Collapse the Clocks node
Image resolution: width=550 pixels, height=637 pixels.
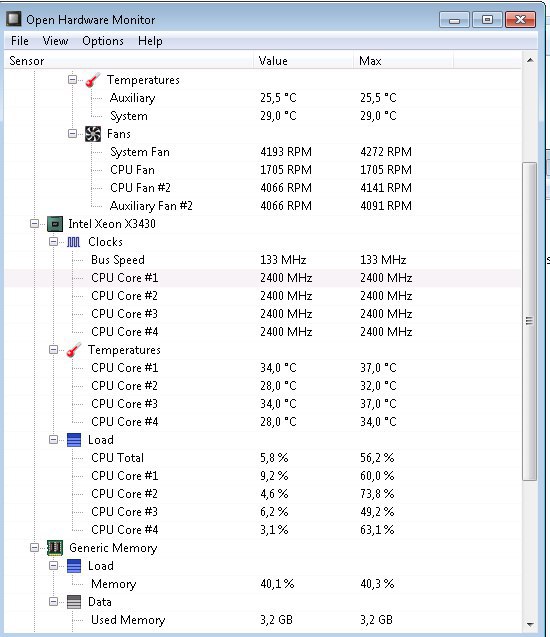click(x=53, y=242)
